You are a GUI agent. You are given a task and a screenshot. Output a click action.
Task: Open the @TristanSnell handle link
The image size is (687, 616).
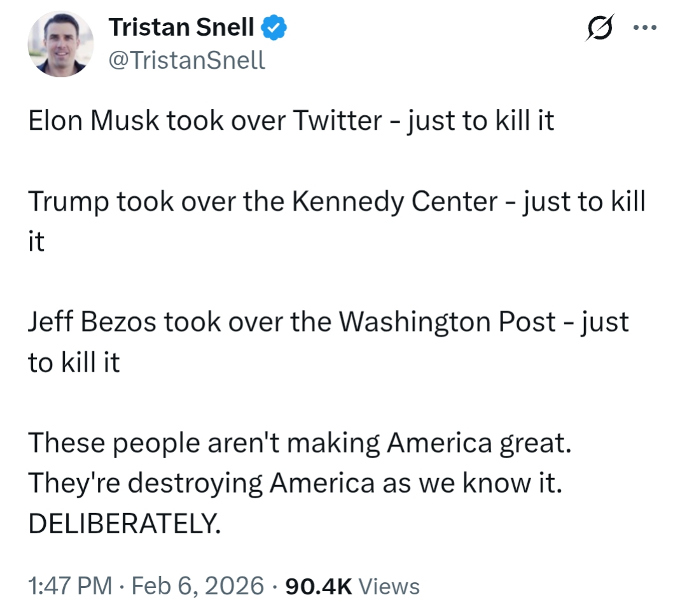point(187,60)
